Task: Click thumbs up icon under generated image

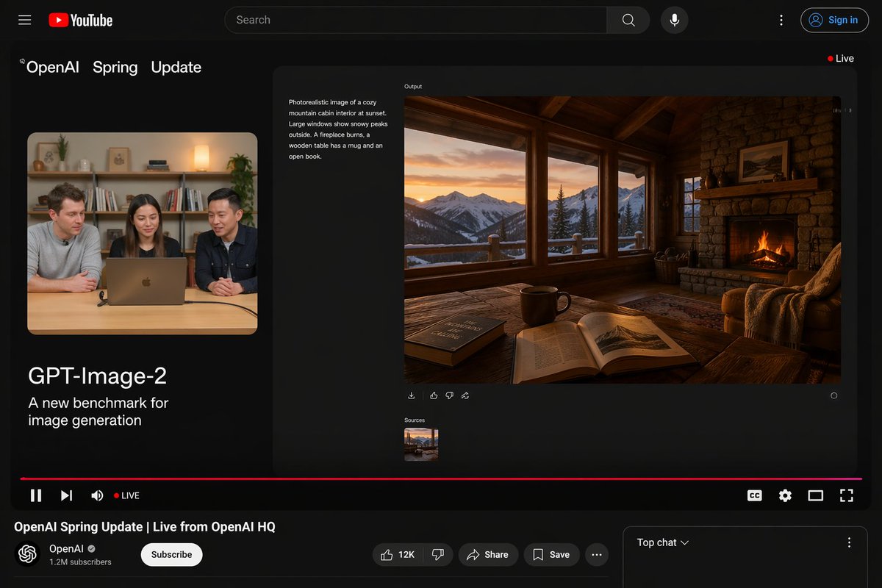Action: click(x=434, y=395)
